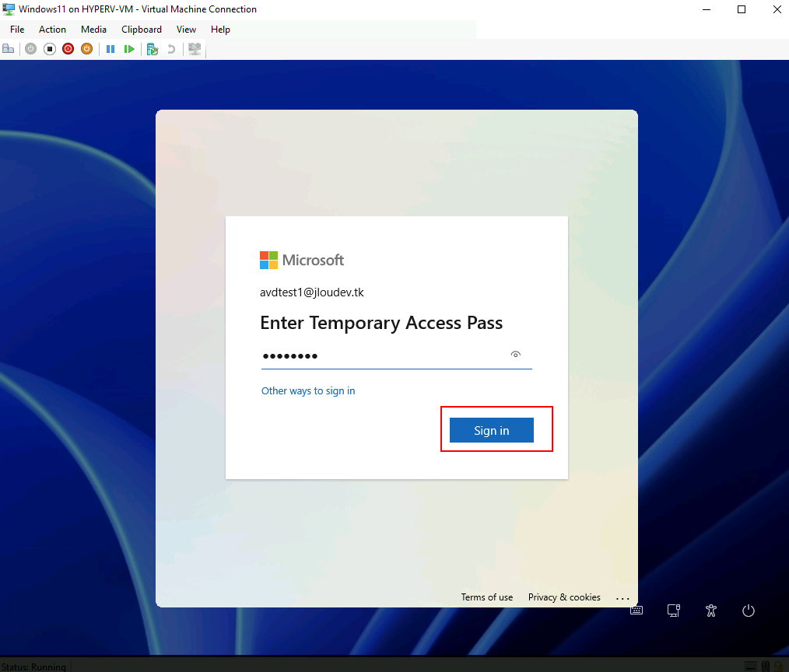Minimize the Virtual Machine Connection window
The width and height of the screenshot is (789, 672).
[707, 9]
